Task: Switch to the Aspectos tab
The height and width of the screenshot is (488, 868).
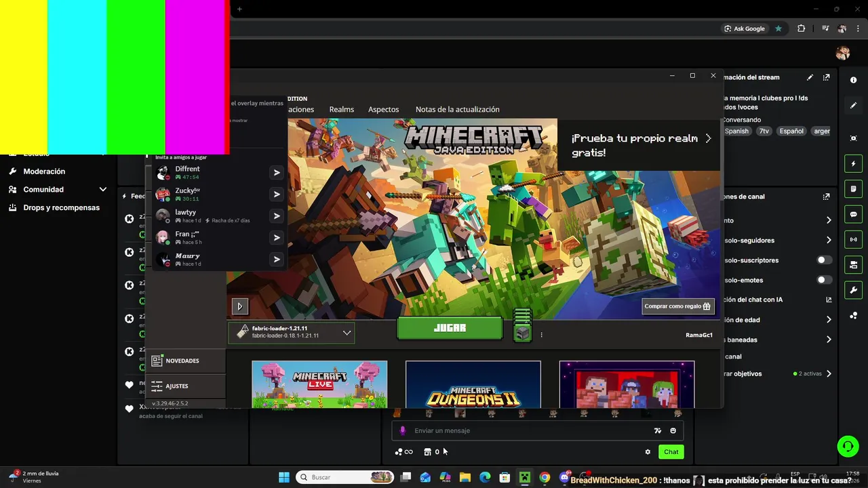Action: pyautogui.click(x=383, y=109)
